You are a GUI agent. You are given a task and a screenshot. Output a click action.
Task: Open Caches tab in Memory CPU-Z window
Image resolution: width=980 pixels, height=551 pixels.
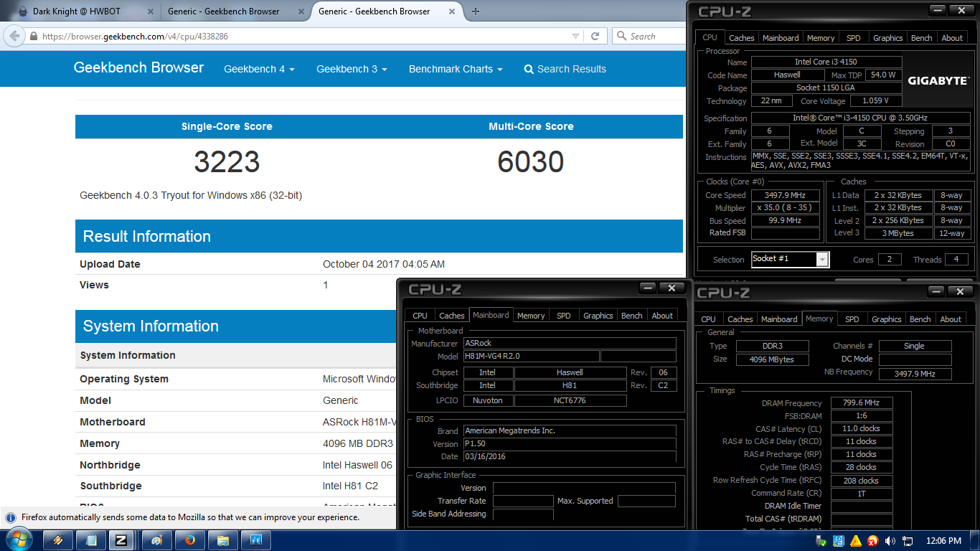pyautogui.click(x=740, y=319)
